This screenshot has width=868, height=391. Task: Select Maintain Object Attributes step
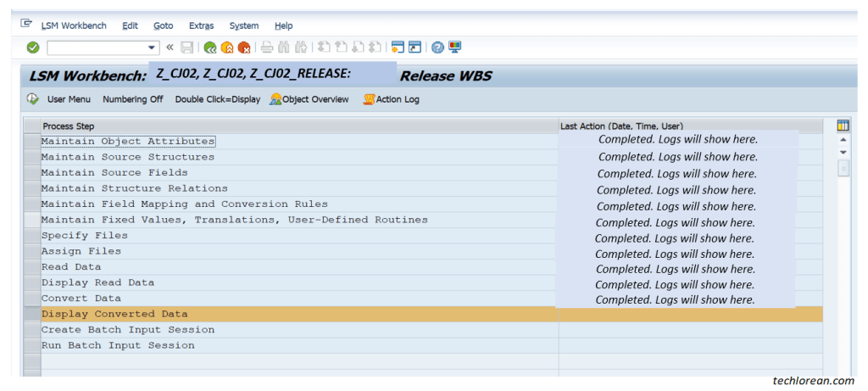click(299, 142)
